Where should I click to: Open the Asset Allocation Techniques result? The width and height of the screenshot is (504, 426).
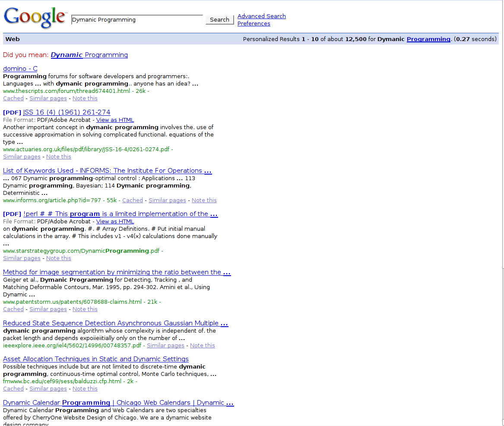96,359
